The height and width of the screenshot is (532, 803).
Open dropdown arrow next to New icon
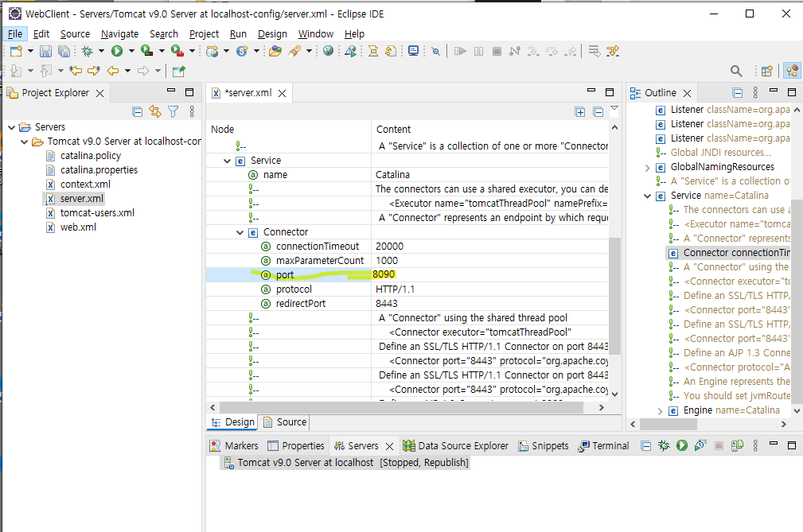(x=30, y=51)
